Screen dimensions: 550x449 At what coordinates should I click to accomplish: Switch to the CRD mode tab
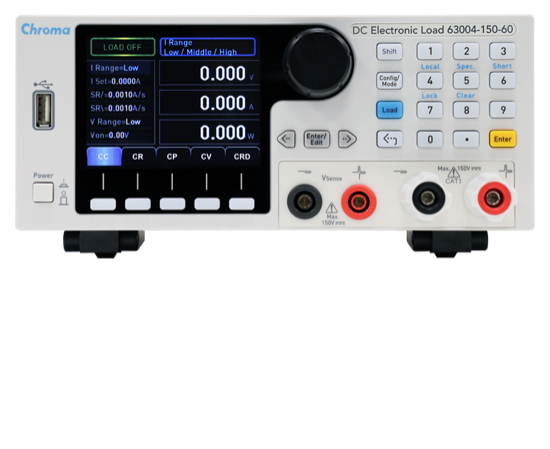242,156
